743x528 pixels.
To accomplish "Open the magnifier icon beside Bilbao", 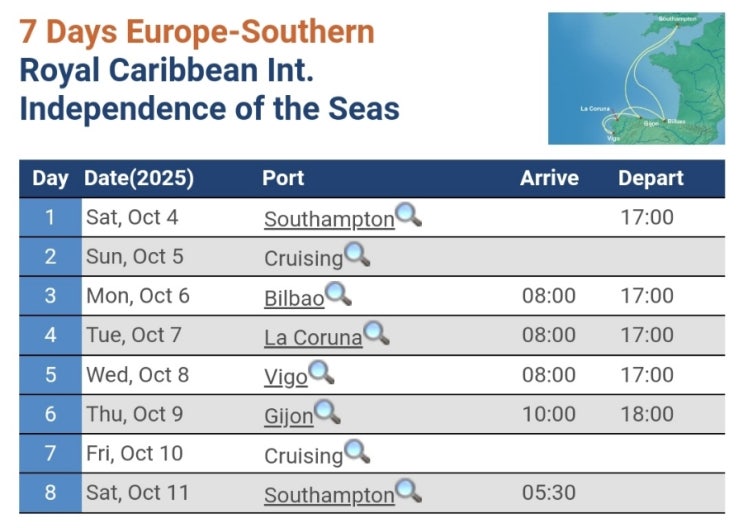I will tap(338, 293).
